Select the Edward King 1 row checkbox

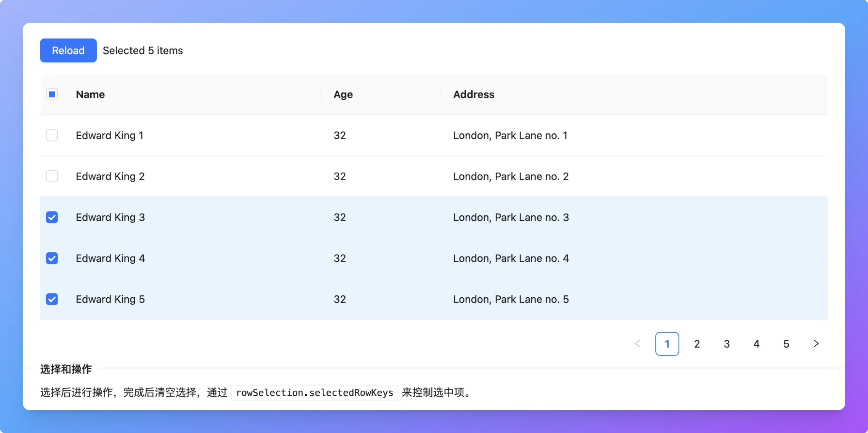click(x=52, y=135)
